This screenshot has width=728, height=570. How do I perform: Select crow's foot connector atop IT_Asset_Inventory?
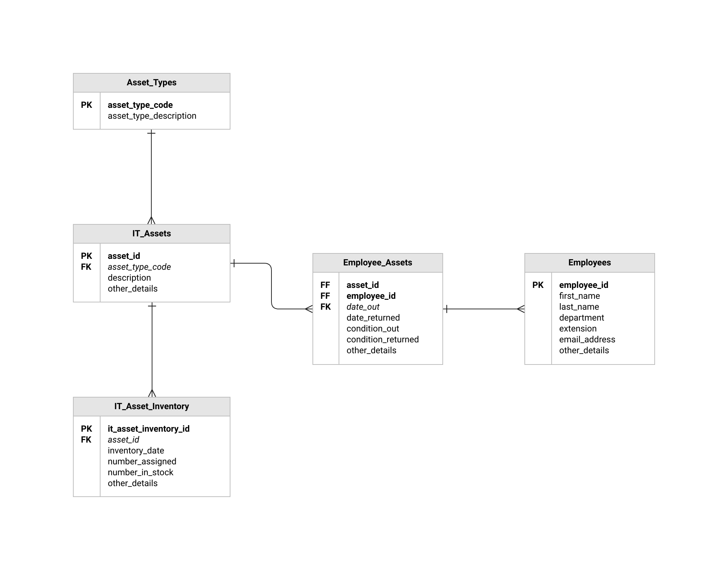pos(152,393)
